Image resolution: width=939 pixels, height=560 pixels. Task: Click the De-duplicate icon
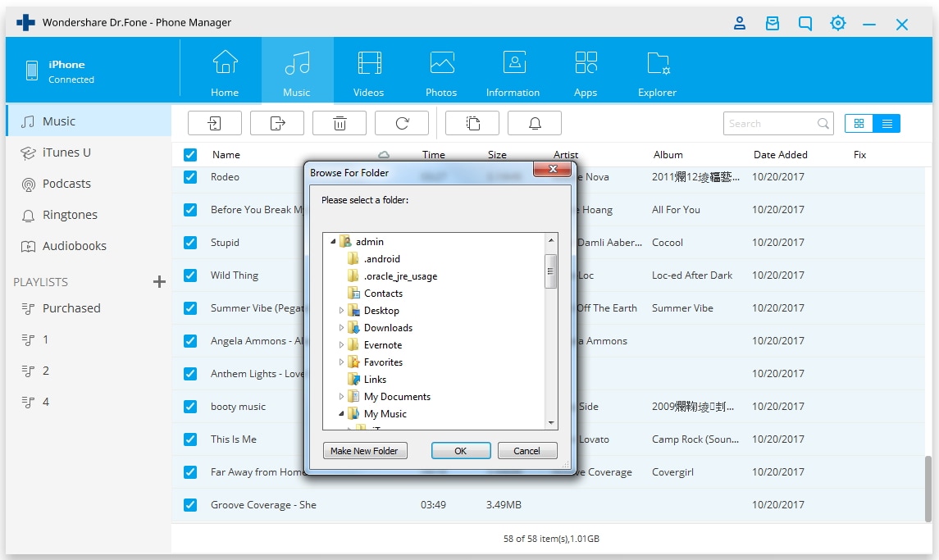(x=472, y=123)
